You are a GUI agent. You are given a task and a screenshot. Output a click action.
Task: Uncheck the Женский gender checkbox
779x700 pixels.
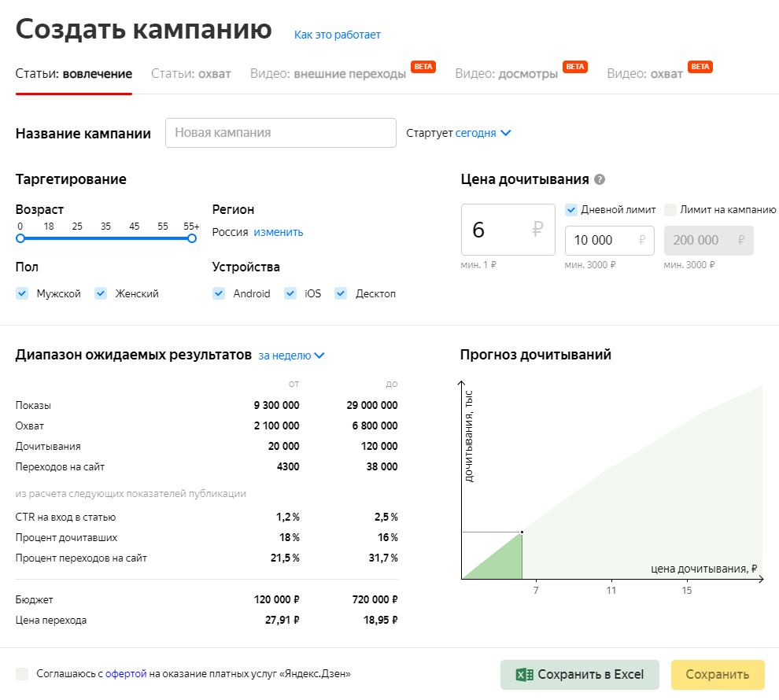click(x=101, y=293)
